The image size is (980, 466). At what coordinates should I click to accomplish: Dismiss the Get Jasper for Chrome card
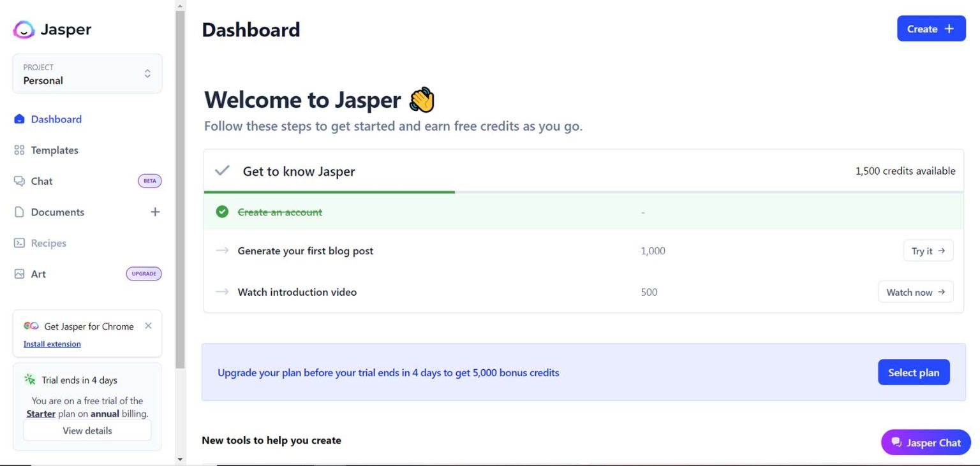pos(148,325)
